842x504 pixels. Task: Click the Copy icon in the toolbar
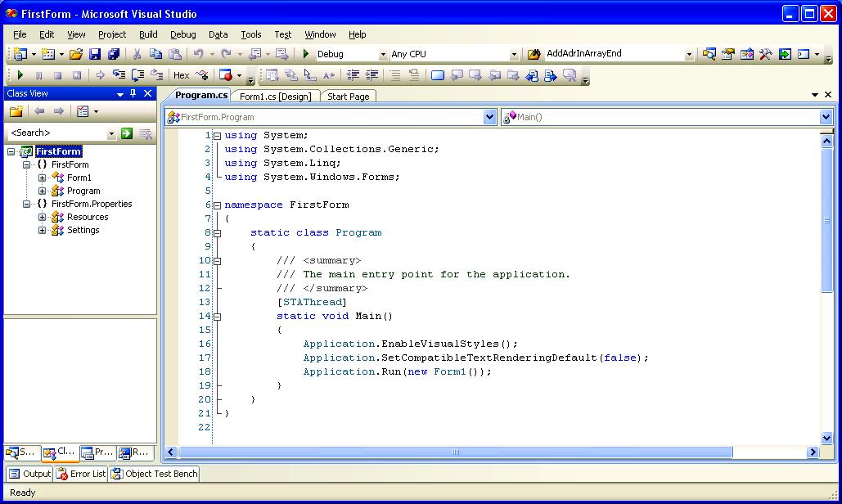[155, 54]
